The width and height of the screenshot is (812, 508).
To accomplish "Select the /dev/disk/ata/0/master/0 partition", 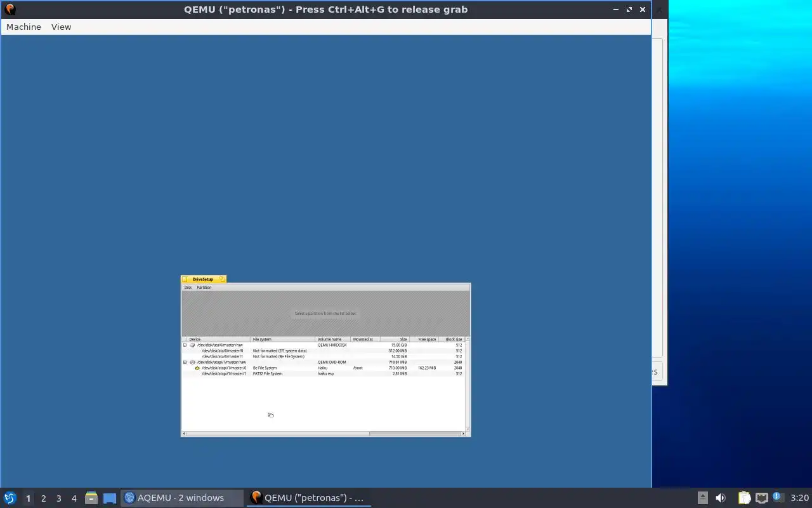I will click(324, 351).
